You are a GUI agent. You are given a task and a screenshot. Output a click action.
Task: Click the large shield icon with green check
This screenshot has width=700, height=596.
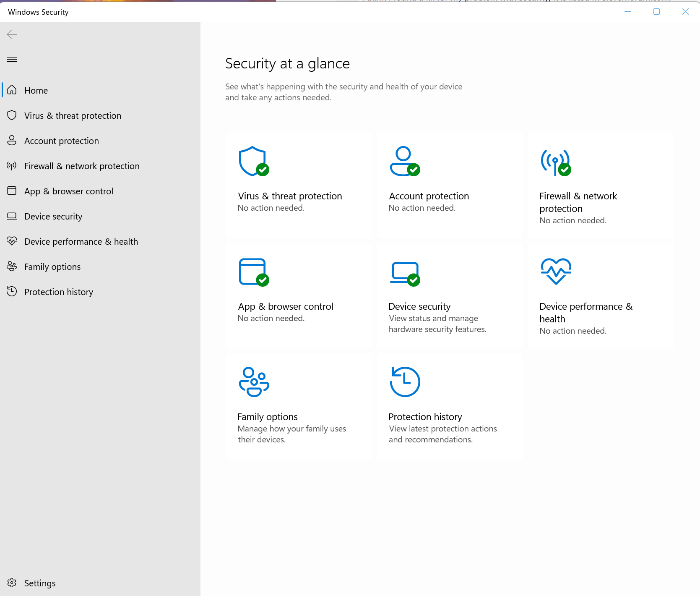click(254, 161)
